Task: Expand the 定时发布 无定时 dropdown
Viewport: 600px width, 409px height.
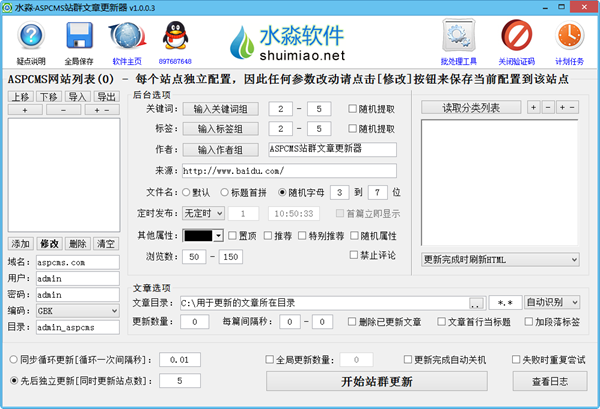Action: pyautogui.click(x=203, y=213)
